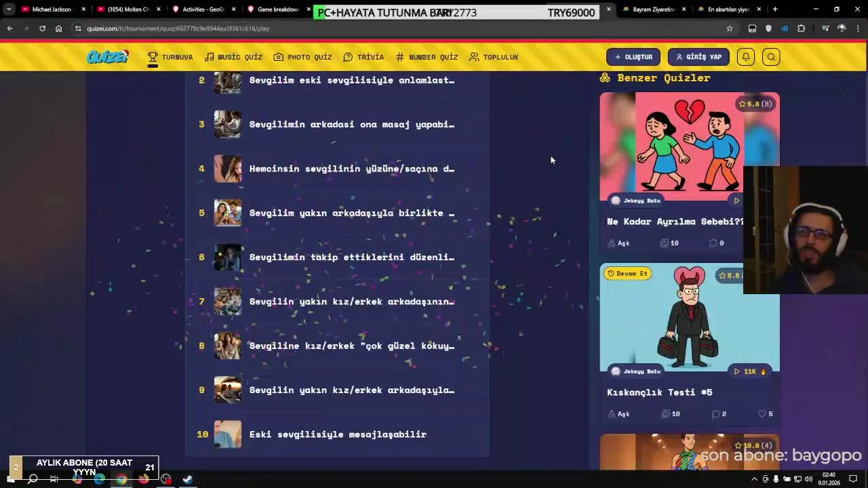
Task: Click the browser home button
Action: (58, 28)
